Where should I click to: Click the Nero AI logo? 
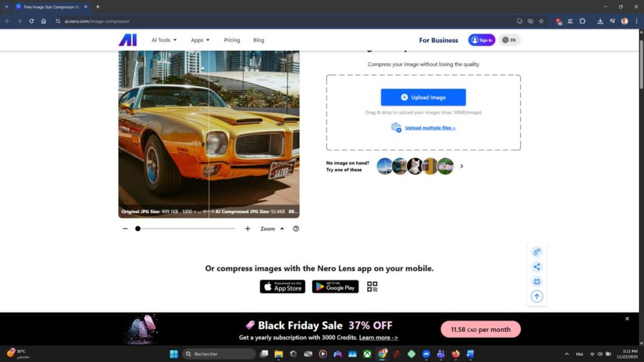coord(128,40)
